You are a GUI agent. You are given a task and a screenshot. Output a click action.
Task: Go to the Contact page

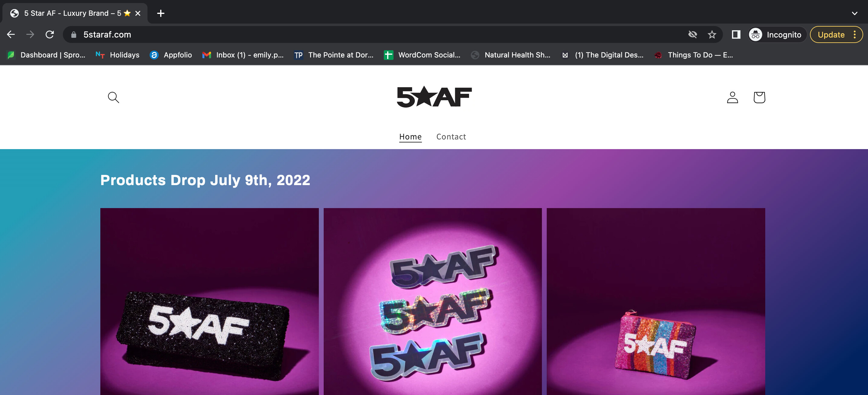coord(451,137)
